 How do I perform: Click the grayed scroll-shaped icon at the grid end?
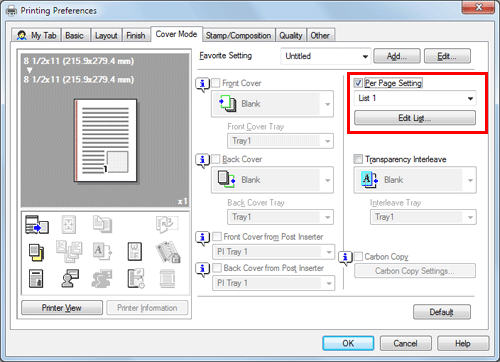click(x=167, y=279)
